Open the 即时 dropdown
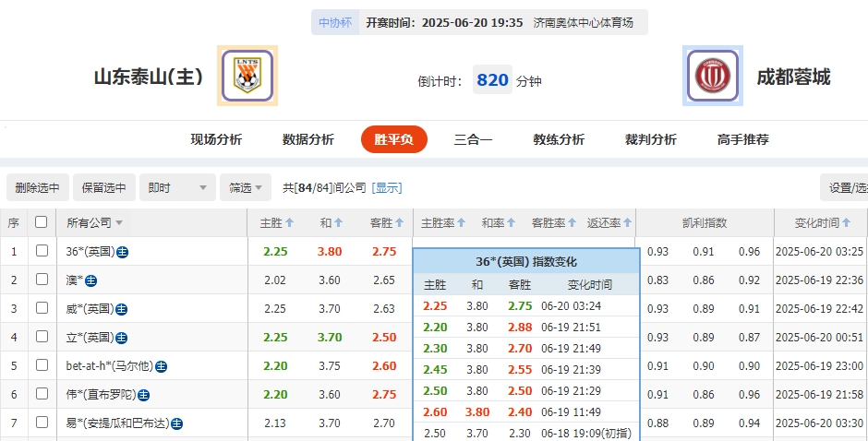This screenshot has height=441, width=868. coord(178,187)
